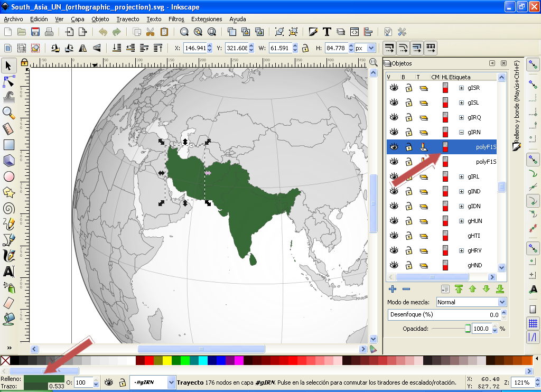Select the Node edit tool
This screenshot has width=541, height=392.
tap(8, 81)
